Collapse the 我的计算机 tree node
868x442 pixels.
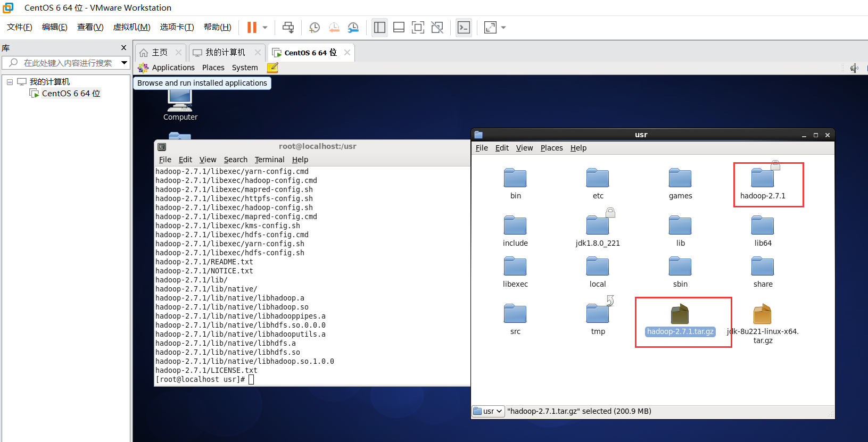point(10,82)
